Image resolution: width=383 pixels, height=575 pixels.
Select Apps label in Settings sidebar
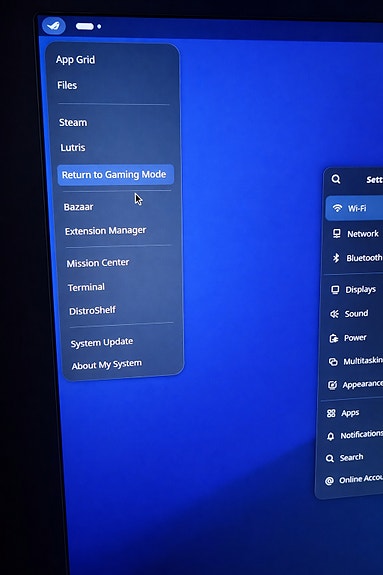pos(350,413)
